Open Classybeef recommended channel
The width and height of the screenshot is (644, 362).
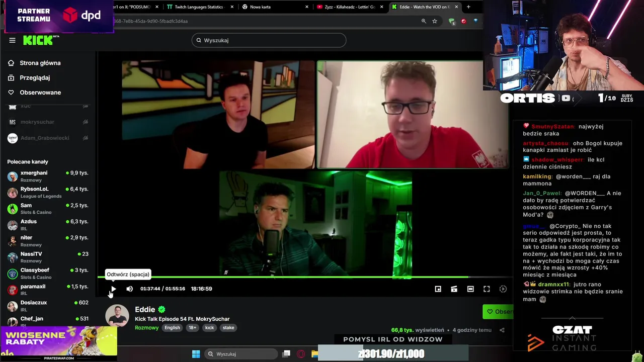click(48, 274)
